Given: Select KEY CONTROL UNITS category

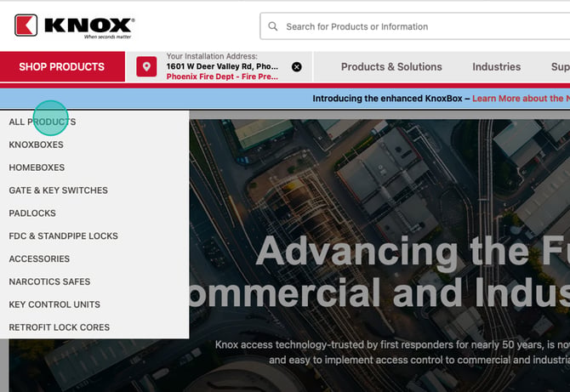Looking at the screenshot, I should click(x=54, y=305).
